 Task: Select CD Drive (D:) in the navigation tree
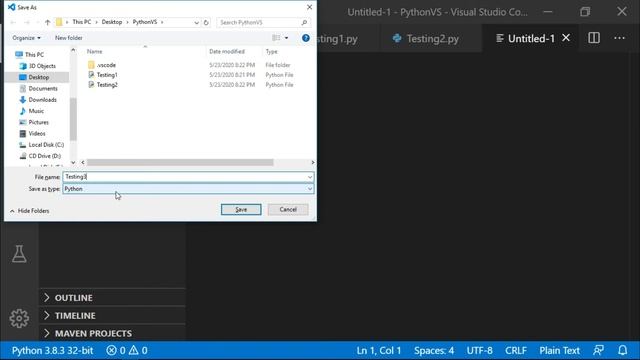44,156
